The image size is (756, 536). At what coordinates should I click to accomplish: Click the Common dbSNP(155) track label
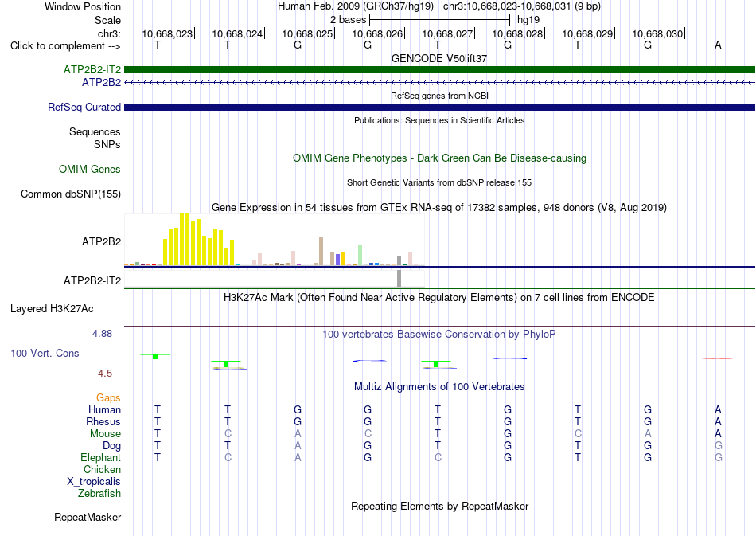[71, 194]
